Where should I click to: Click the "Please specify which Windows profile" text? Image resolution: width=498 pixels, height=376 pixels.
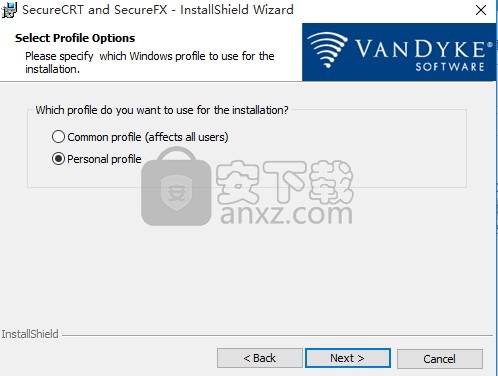(150, 62)
